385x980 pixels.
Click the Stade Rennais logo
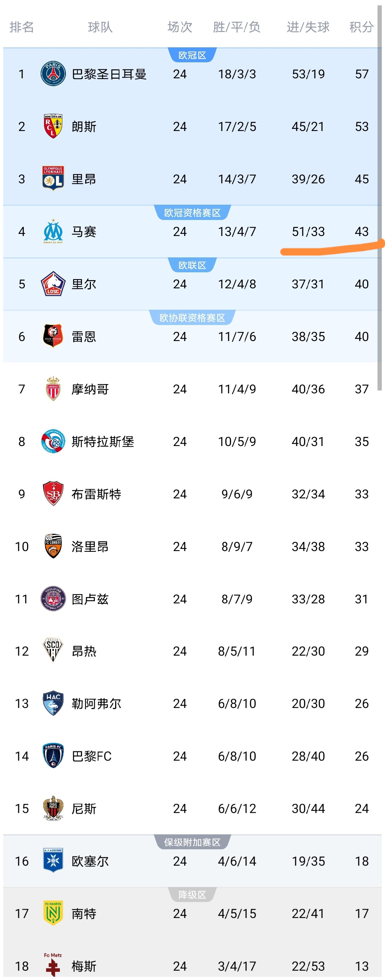coord(53,336)
